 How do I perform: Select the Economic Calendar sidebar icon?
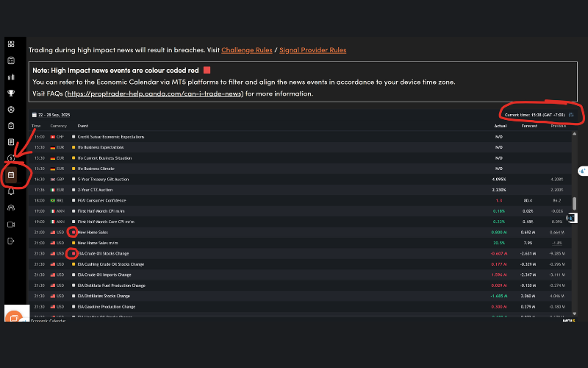pyautogui.click(x=11, y=175)
